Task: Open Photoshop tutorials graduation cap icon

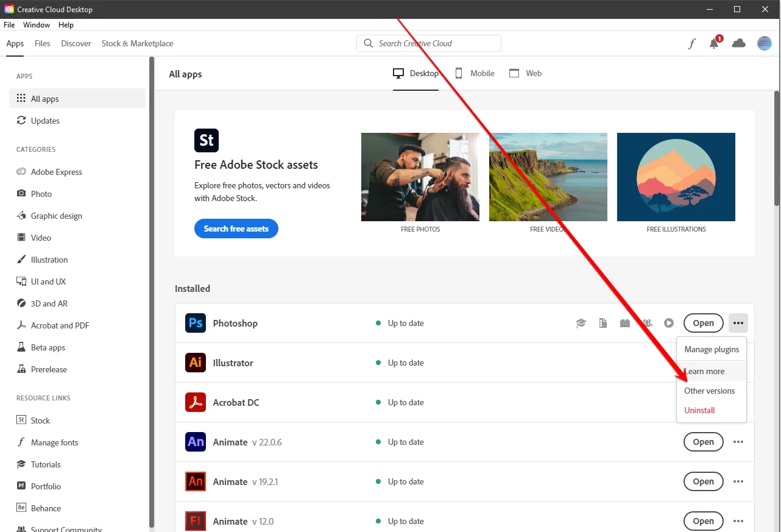Action: coord(581,324)
